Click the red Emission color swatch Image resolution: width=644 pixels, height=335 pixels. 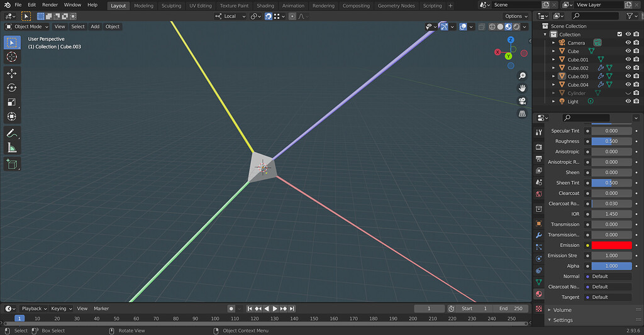611,246
